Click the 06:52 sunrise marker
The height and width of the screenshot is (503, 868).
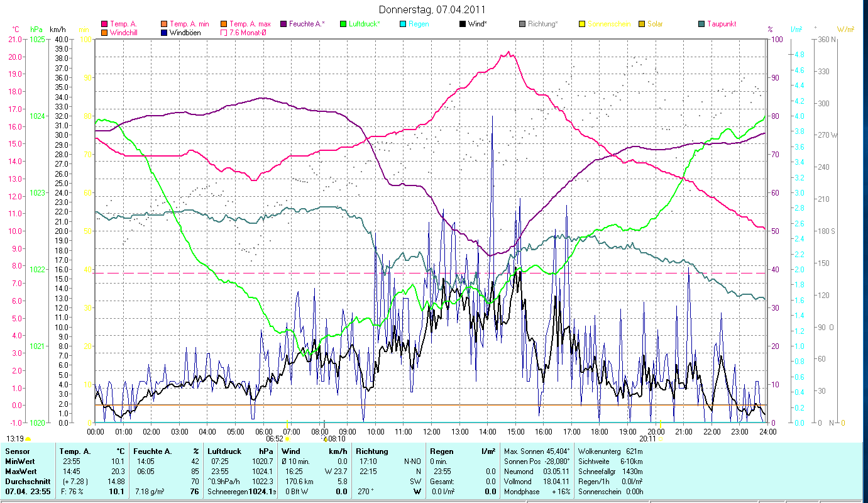(x=275, y=439)
